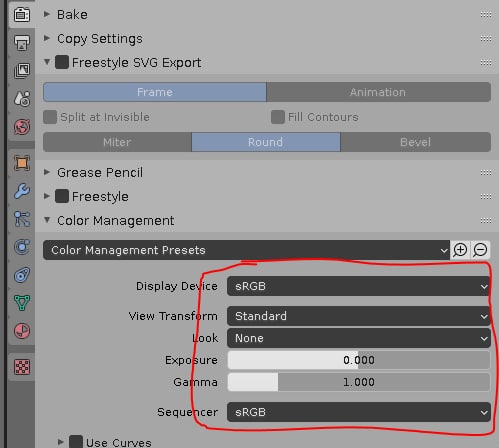Click the Color Management panel title

(x=116, y=221)
